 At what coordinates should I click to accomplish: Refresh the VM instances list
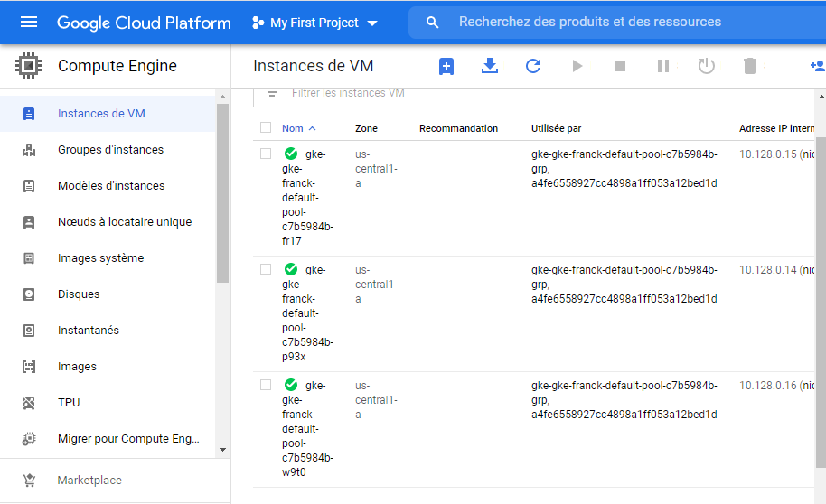pyautogui.click(x=533, y=66)
